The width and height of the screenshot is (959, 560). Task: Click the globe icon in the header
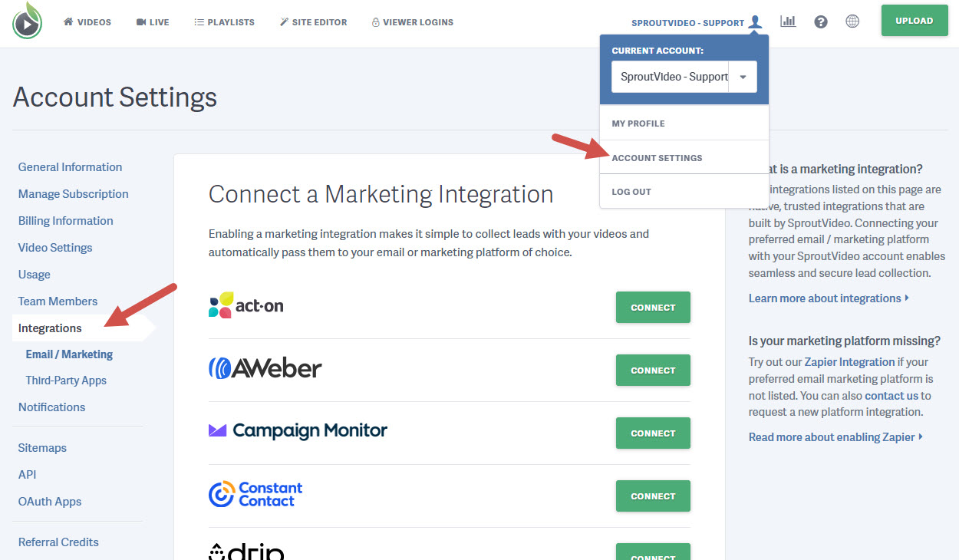click(x=852, y=21)
